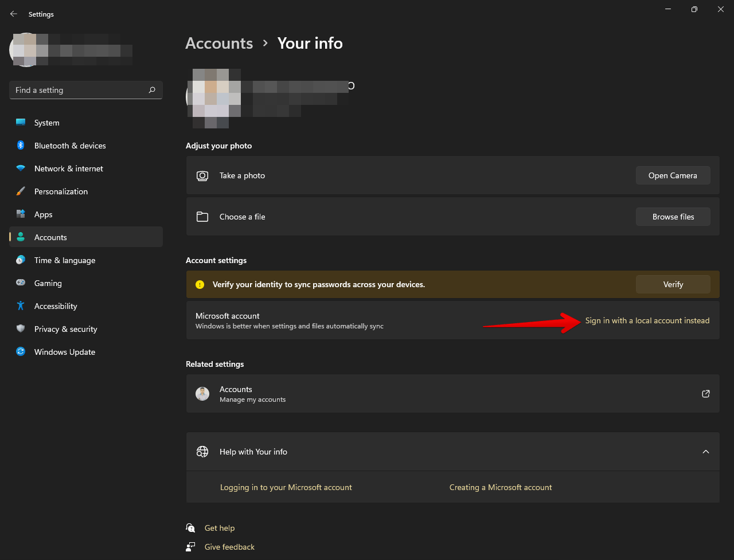Open Windows Update settings
The width and height of the screenshot is (734, 560).
point(86,352)
